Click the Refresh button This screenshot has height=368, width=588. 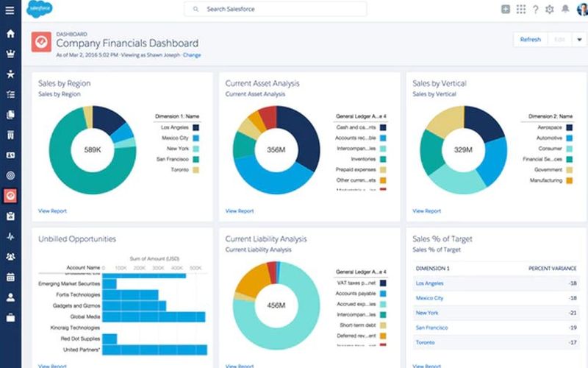(530, 40)
